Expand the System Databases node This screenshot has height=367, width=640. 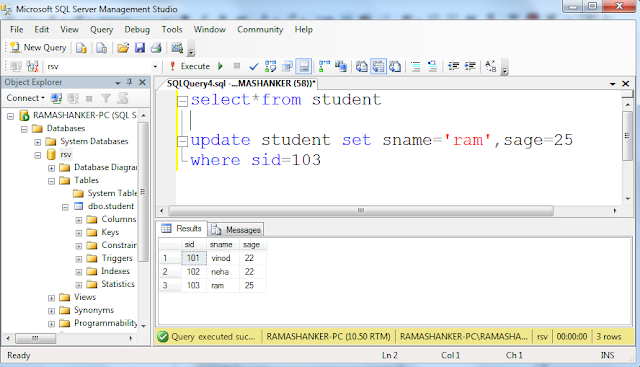point(38,142)
